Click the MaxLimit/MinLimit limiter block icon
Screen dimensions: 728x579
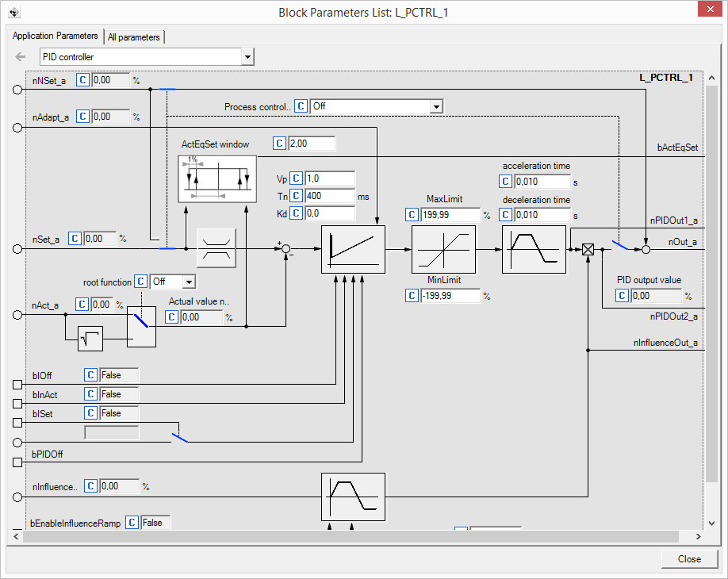point(443,249)
